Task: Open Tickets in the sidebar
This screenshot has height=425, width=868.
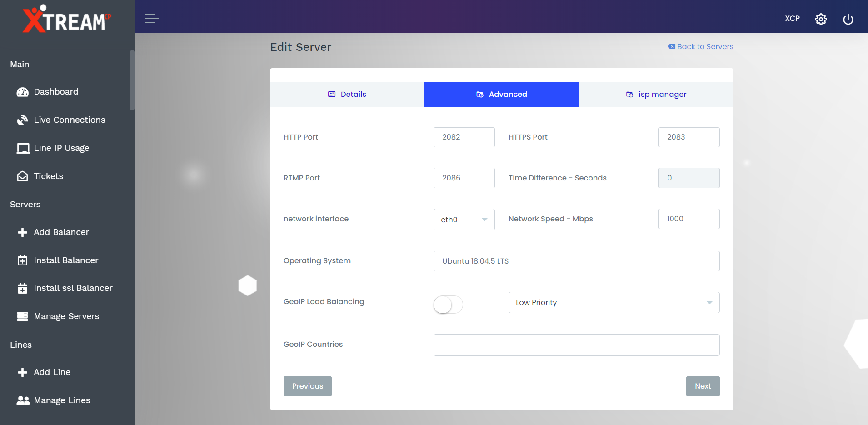Action: (49, 176)
